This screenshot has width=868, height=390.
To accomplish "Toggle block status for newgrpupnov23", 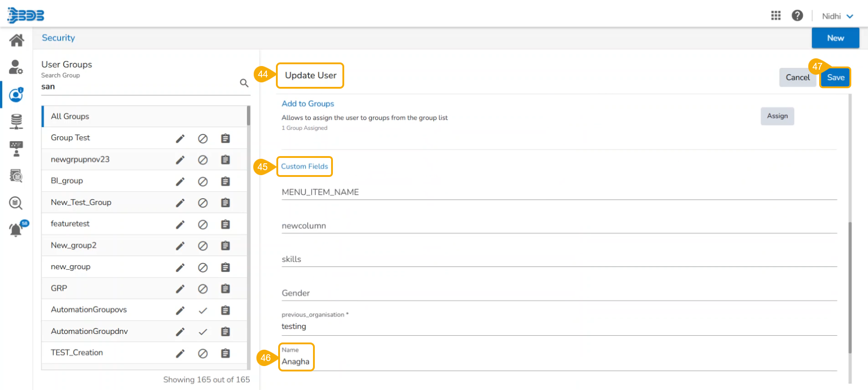I will (203, 160).
